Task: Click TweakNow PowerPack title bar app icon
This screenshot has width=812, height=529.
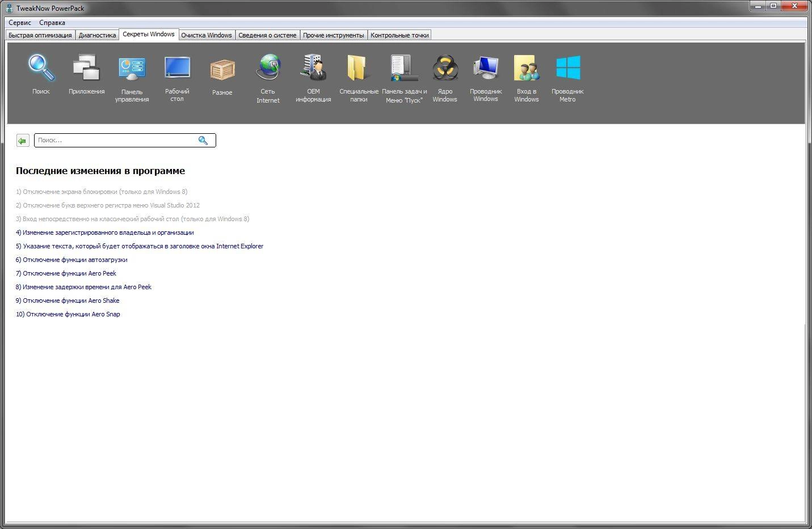Action: [x=9, y=8]
